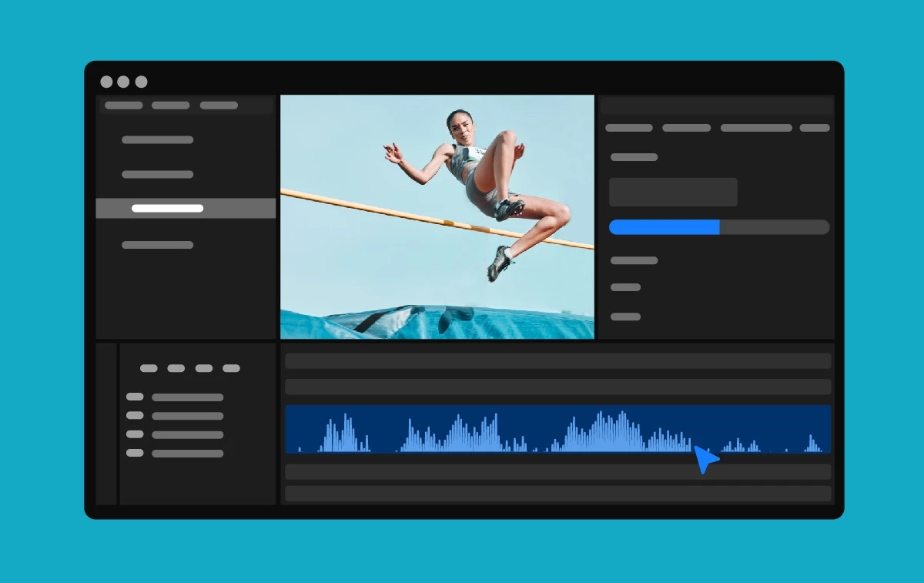Image resolution: width=924 pixels, height=583 pixels.
Task: Click second of four pill buttons, bottom-left panel
Action: tap(176, 368)
